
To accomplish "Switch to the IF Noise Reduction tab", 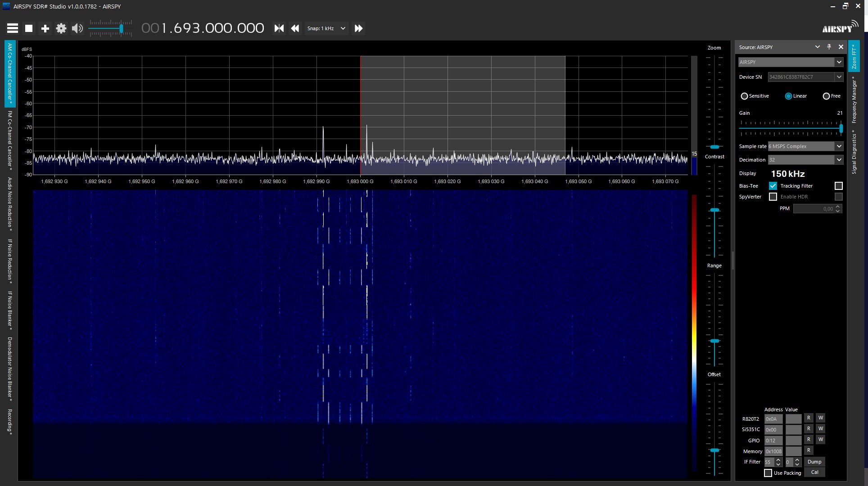I will (x=10, y=262).
